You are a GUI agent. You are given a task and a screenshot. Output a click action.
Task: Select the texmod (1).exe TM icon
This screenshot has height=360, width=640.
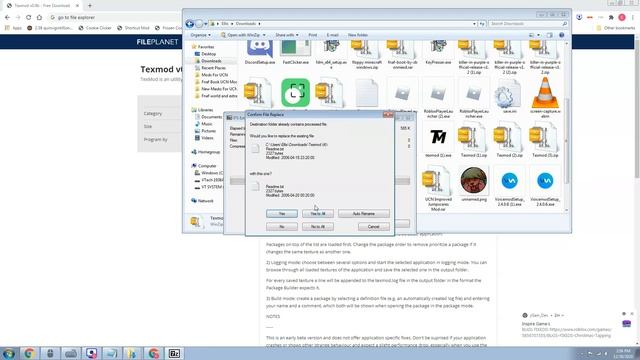coord(438,138)
